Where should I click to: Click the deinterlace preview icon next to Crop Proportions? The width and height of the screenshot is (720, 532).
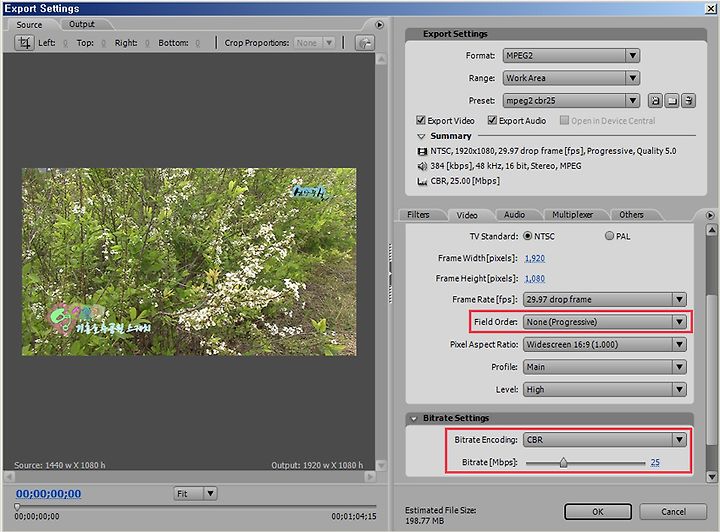coord(365,43)
